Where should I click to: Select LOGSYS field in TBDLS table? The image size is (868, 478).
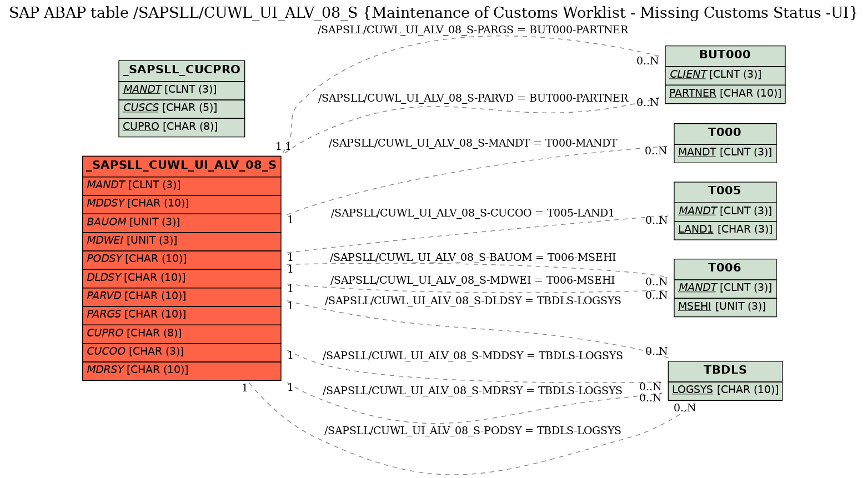[725, 390]
